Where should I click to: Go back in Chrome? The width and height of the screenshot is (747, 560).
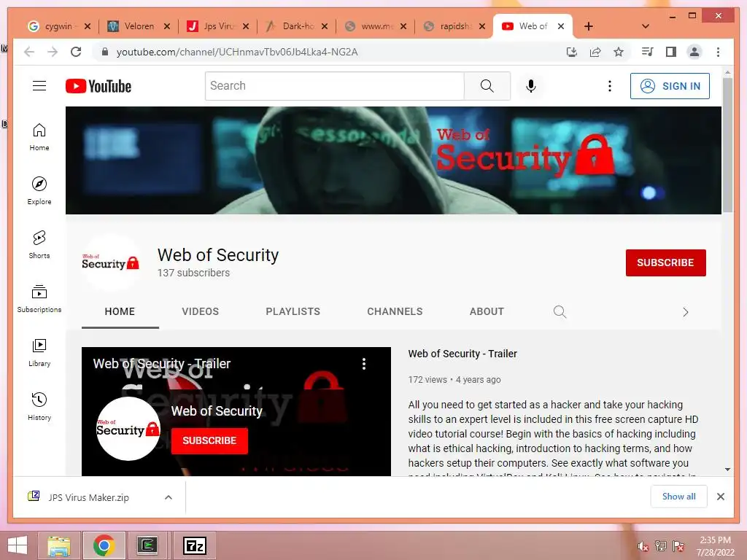[29, 52]
